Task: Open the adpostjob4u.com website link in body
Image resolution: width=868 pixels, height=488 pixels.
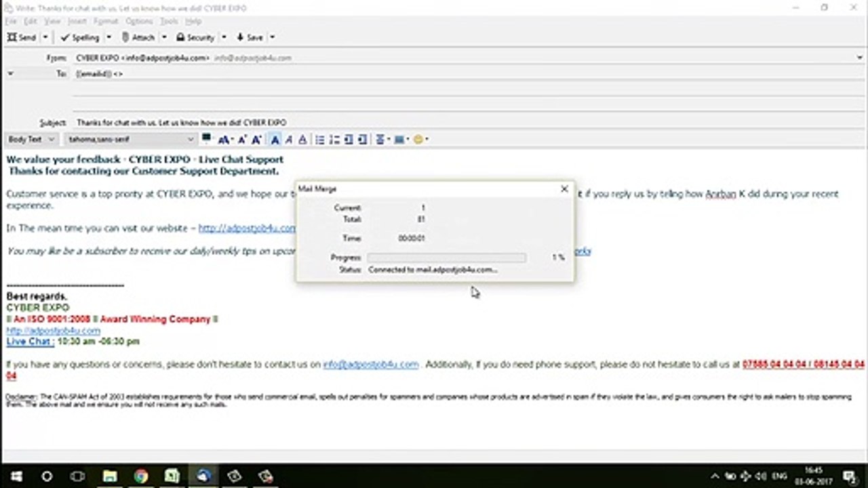Action: pyautogui.click(x=247, y=228)
